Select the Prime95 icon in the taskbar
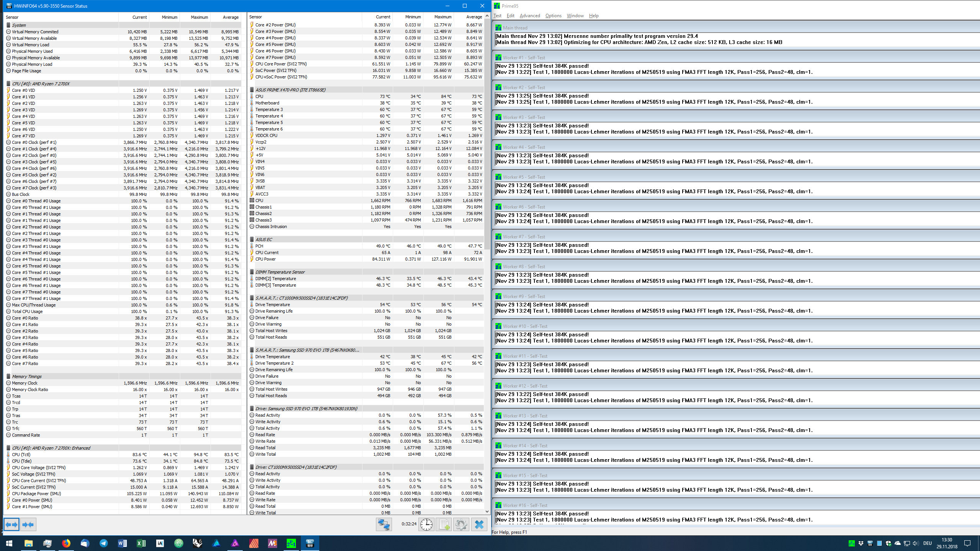Image resolution: width=980 pixels, height=551 pixels. point(291,543)
